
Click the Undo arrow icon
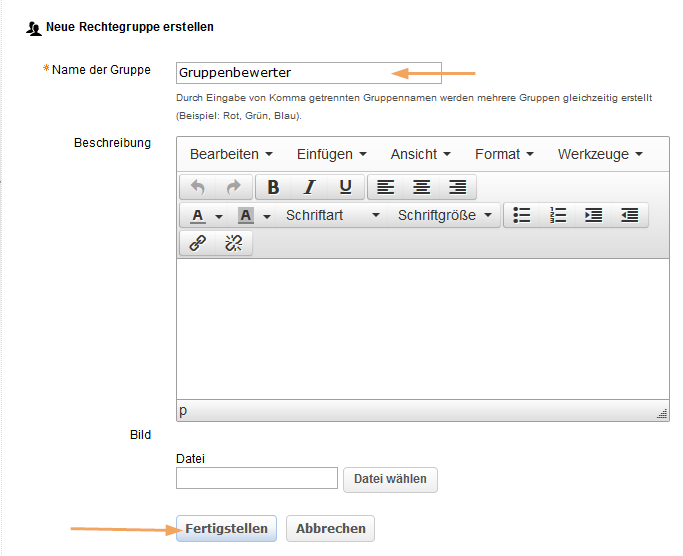click(198, 187)
